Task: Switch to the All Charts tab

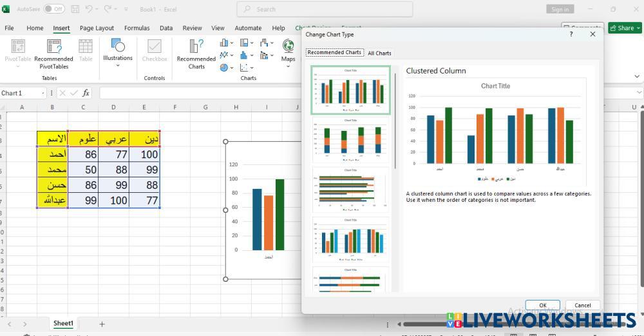Action: (379, 53)
